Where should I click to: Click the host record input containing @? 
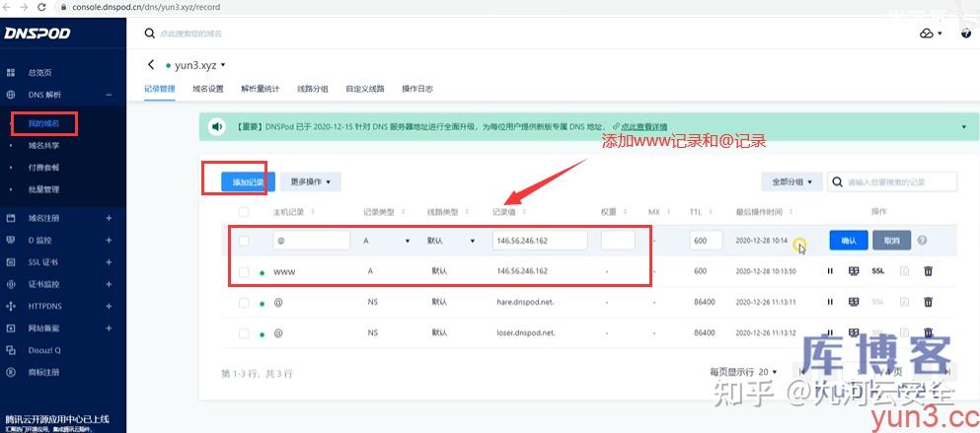(311, 241)
